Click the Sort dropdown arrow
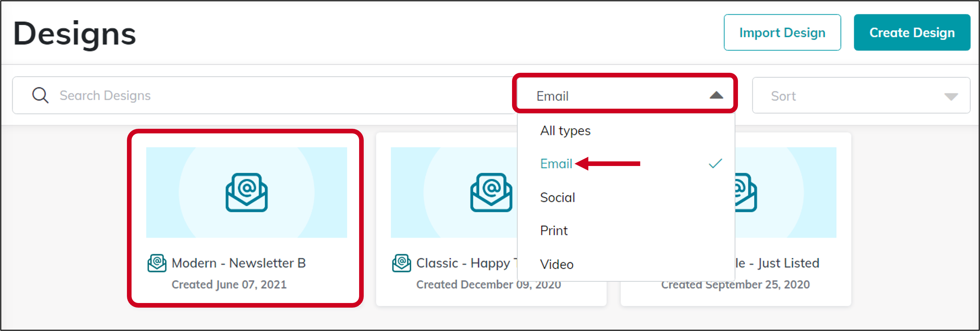980x331 pixels. coord(951,97)
